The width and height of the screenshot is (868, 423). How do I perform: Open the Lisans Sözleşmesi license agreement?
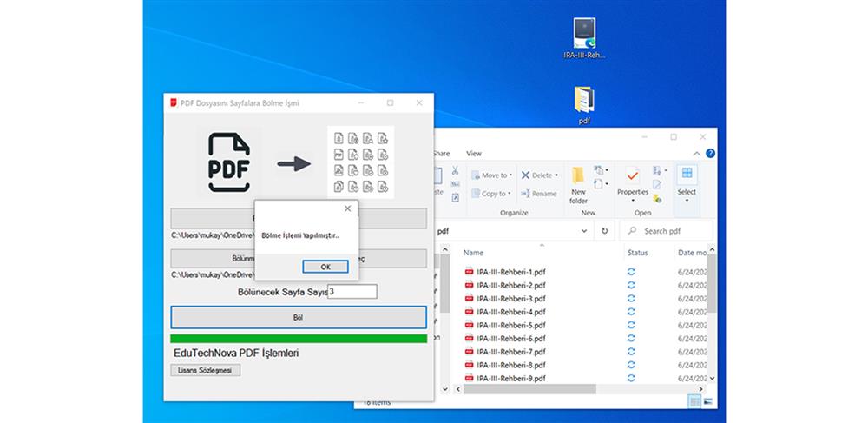(x=205, y=370)
